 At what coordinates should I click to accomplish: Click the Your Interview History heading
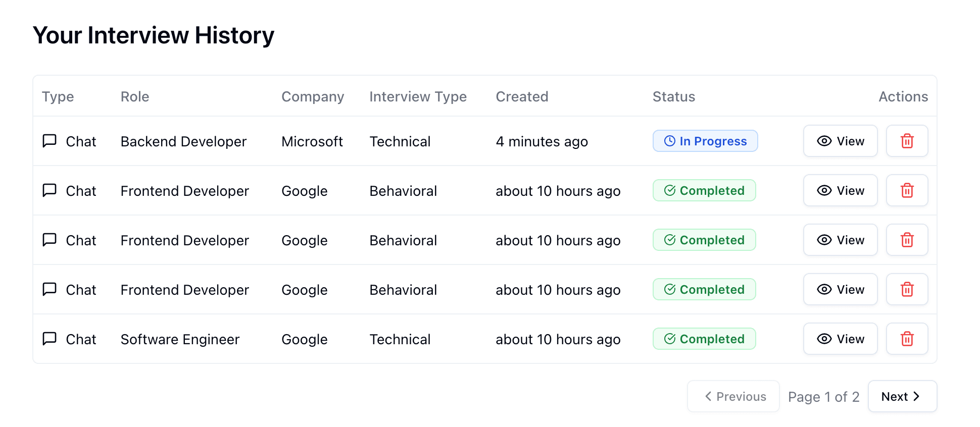tap(154, 35)
